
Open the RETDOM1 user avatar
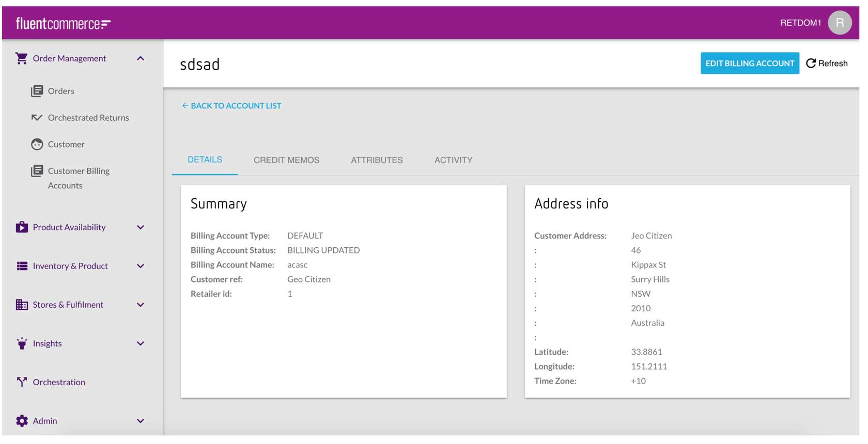click(839, 23)
